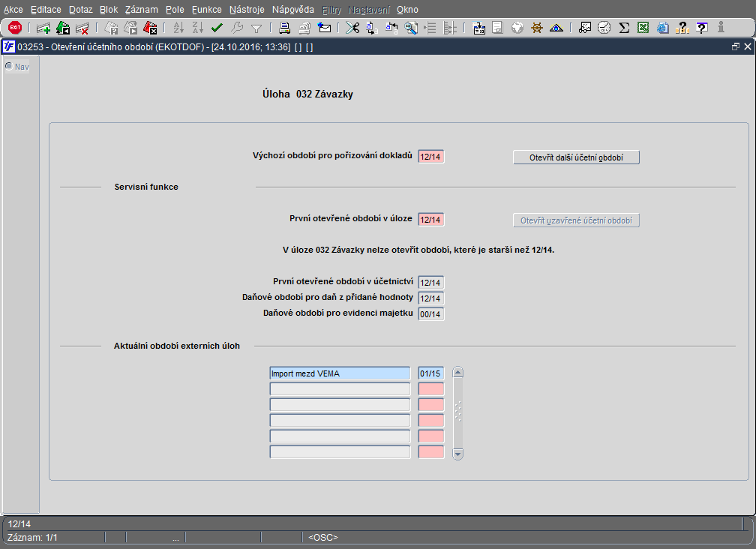This screenshot has height=549, width=756.
Task: Click the wrench tool icon
Action: pos(237,28)
